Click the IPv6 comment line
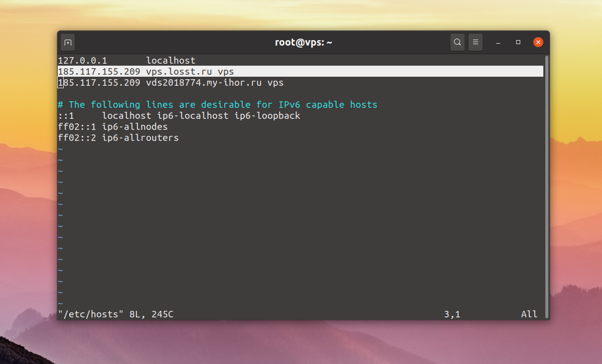This screenshot has width=602, height=364. (x=218, y=104)
